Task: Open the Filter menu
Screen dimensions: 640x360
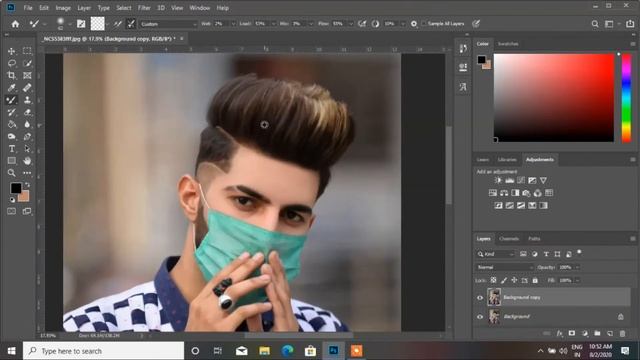Action: (x=144, y=8)
